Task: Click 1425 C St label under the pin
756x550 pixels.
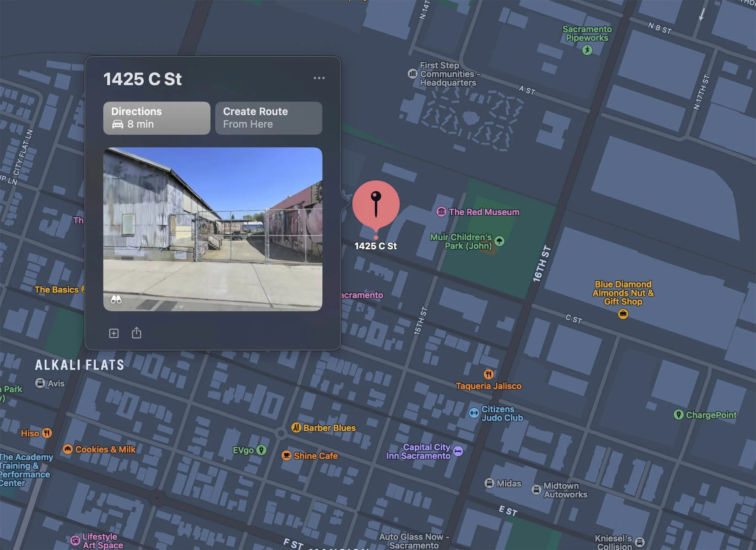Action: [376, 246]
